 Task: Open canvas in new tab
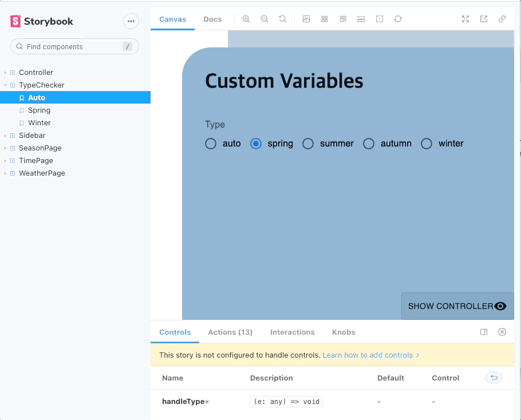pyautogui.click(x=484, y=19)
